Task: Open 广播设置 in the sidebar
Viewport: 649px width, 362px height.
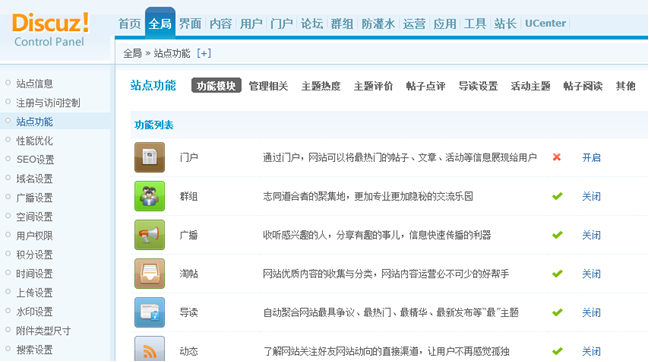Action: point(34,198)
